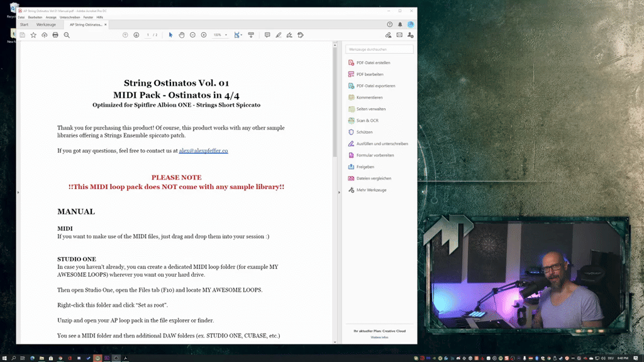Add a sticky note comment
The width and height of the screenshot is (644, 362).
[267, 35]
